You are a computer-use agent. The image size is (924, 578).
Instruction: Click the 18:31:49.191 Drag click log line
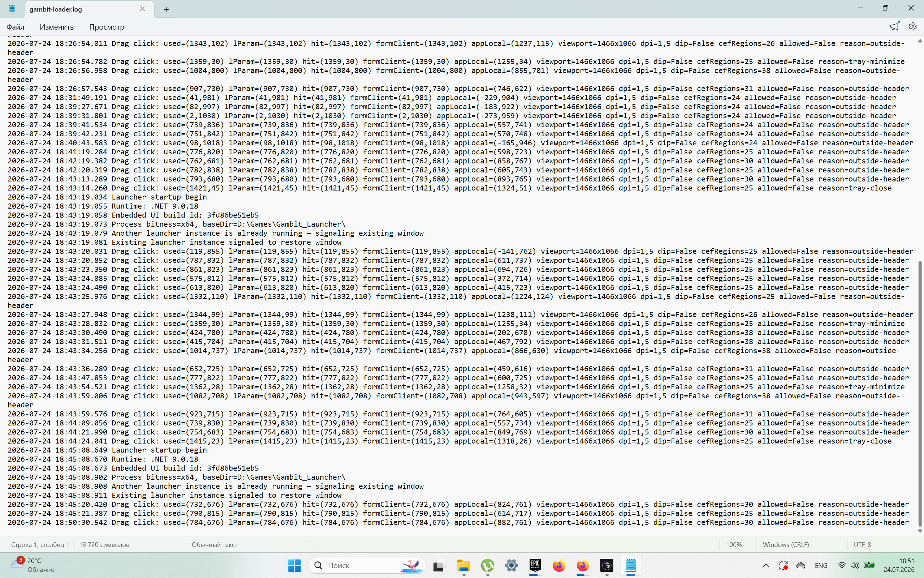point(452,98)
